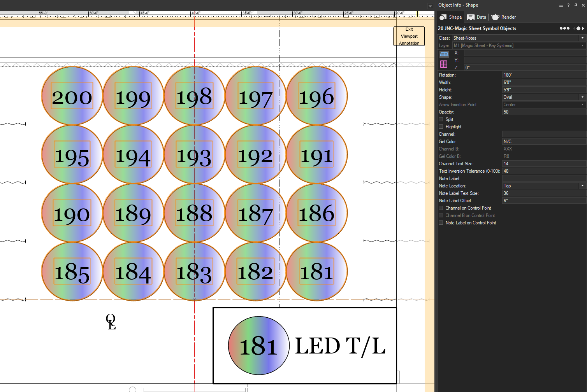Enable Channel on Control Point checkbox
Image resolution: width=587 pixels, height=392 pixels.
441,208
